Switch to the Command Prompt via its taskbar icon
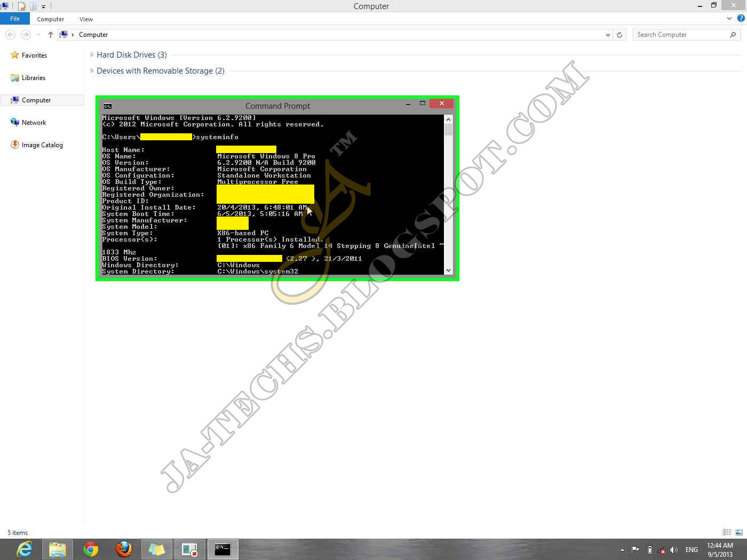 click(x=222, y=549)
